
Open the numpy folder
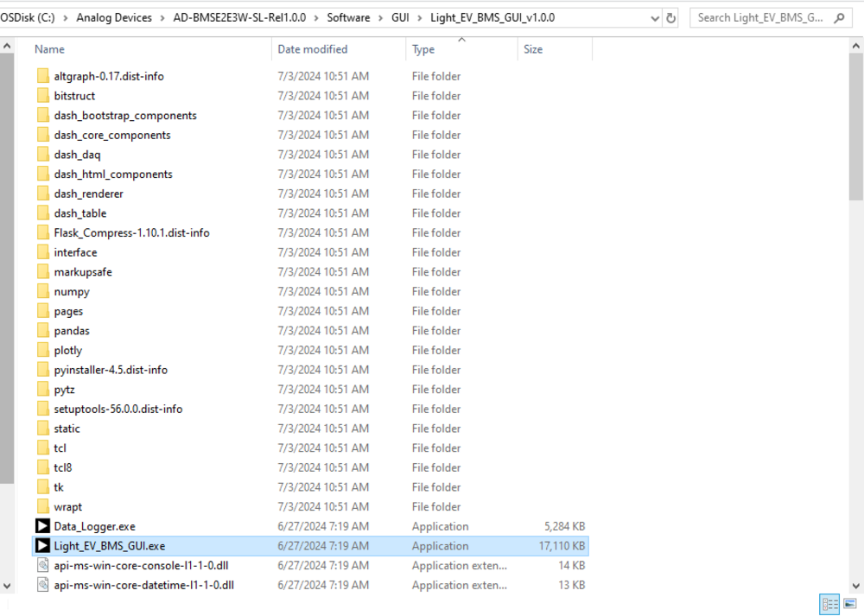point(73,291)
